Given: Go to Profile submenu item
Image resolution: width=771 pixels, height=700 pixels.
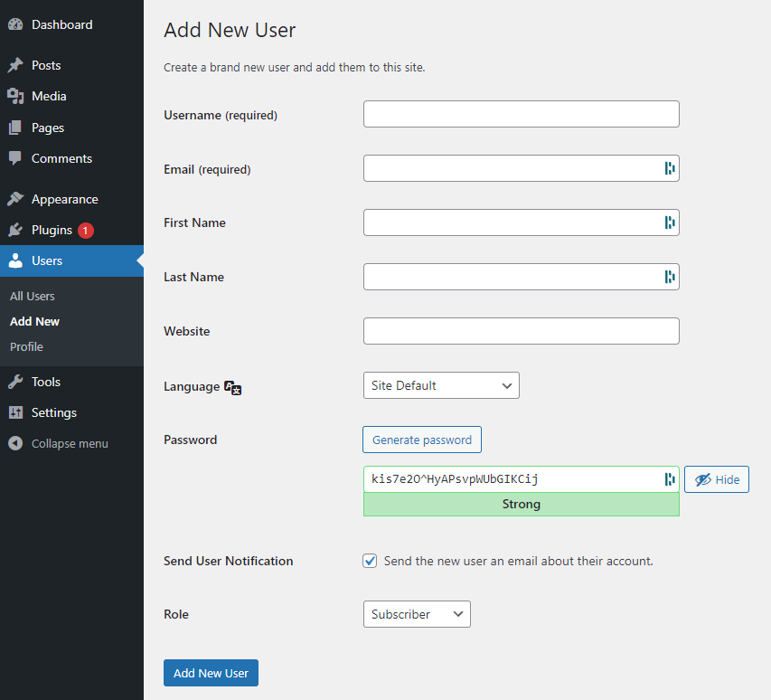Looking at the screenshot, I should [26, 346].
